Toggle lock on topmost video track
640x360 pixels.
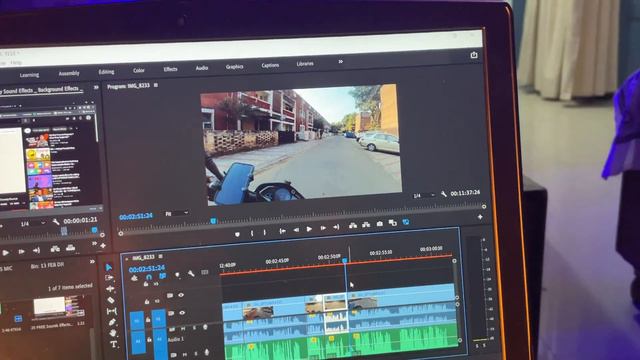146,284
